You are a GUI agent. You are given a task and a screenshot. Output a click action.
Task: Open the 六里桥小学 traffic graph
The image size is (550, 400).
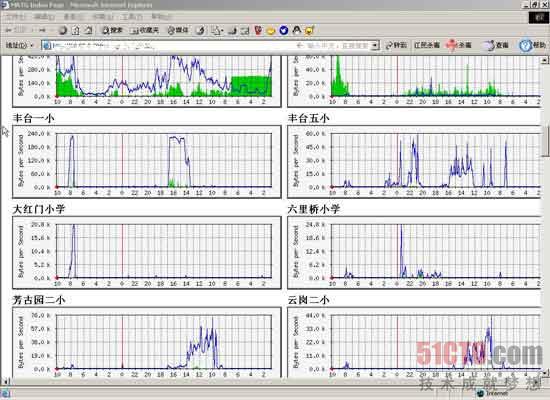414,253
